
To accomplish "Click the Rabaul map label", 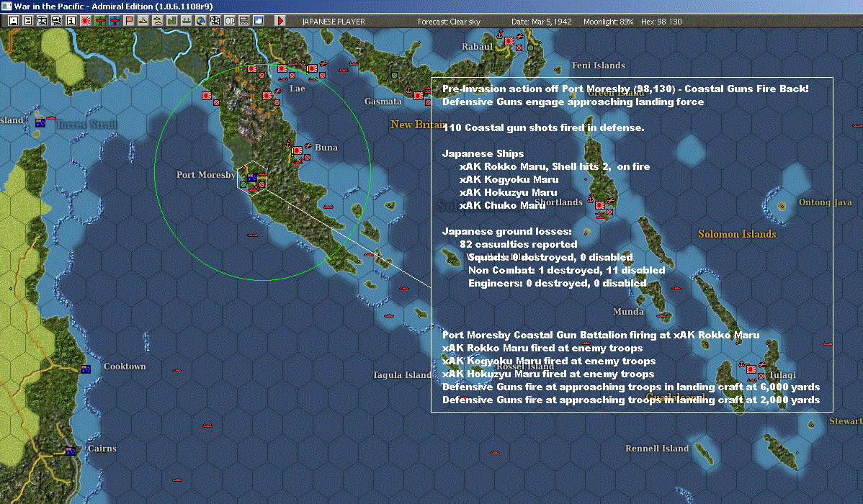I will tap(477, 47).
